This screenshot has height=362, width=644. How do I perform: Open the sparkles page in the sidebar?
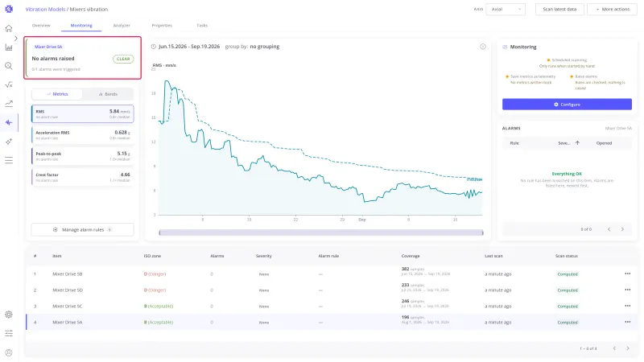(x=9, y=142)
